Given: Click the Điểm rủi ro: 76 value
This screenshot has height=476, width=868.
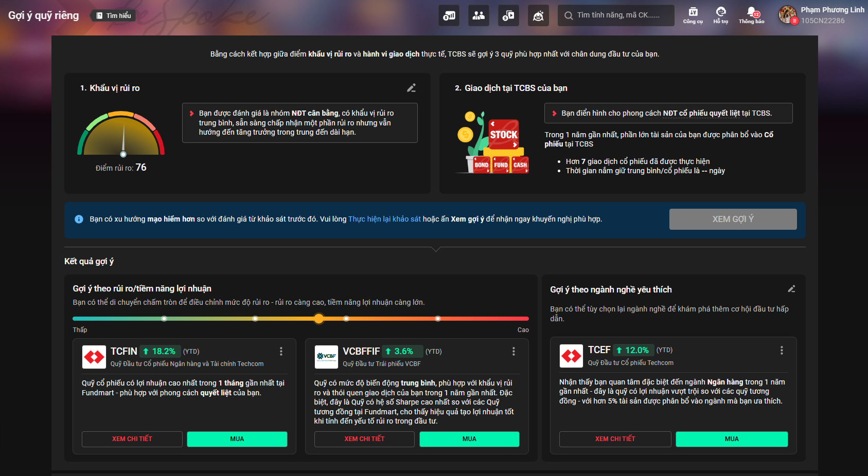Looking at the screenshot, I should (121, 168).
